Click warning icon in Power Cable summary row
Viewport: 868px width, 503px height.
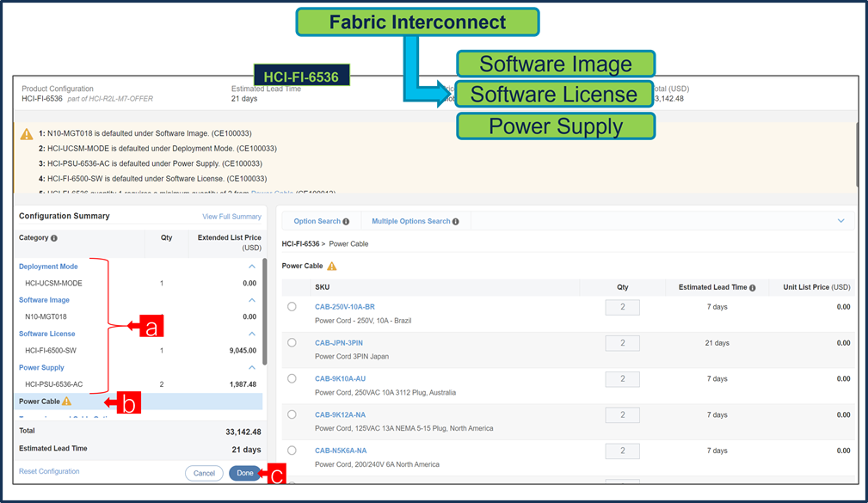(66, 402)
